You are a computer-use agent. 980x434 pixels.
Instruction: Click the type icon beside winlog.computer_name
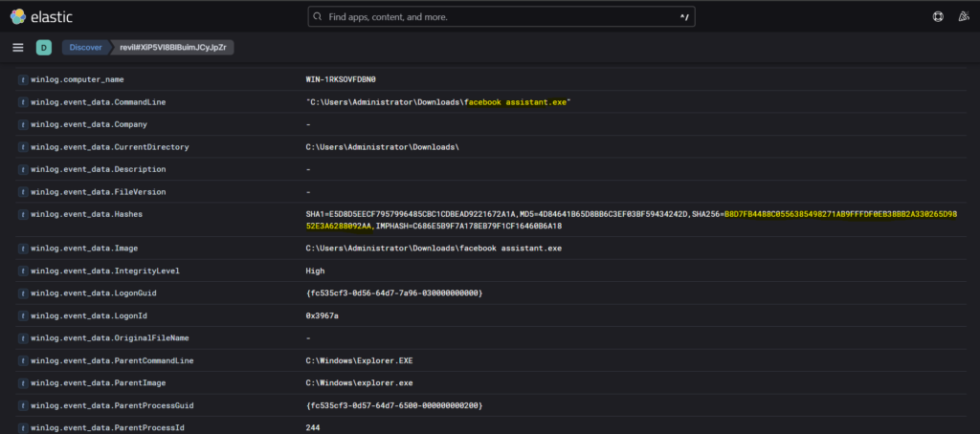coord(22,79)
